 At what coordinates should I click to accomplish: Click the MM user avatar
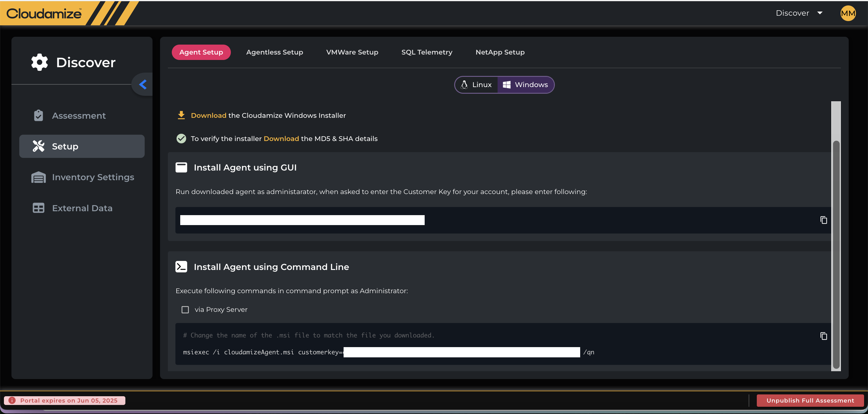848,13
